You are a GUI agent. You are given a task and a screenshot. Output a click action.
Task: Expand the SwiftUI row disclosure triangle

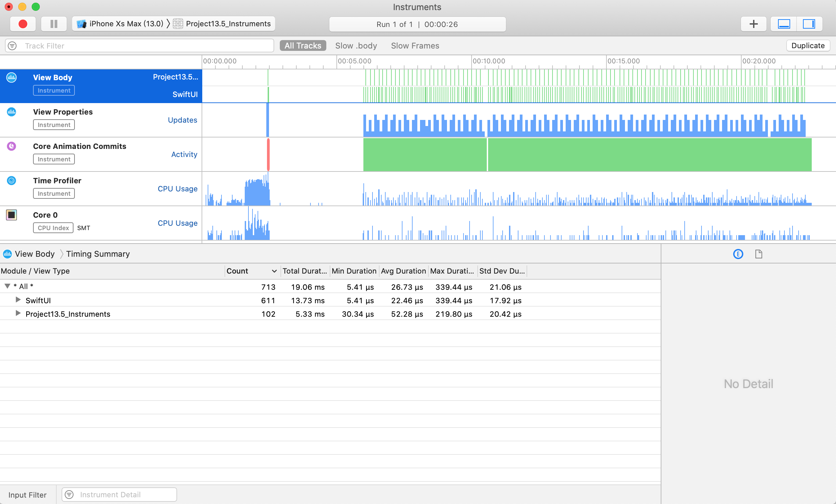pyautogui.click(x=18, y=300)
